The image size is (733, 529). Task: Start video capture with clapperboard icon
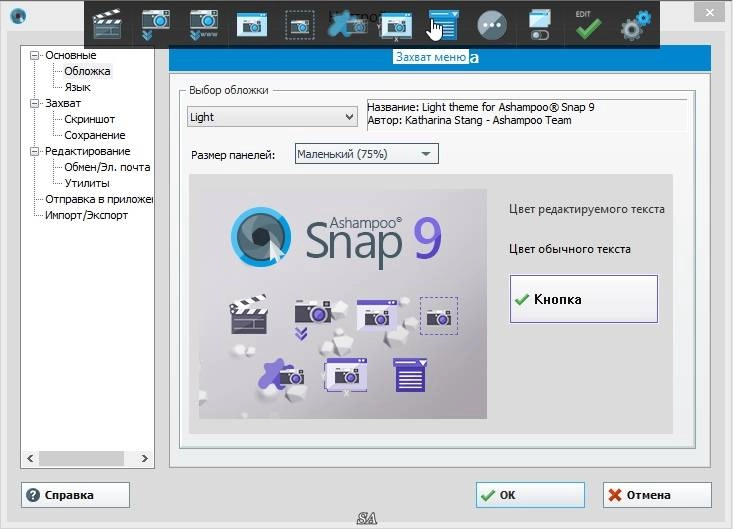(x=108, y=24)
